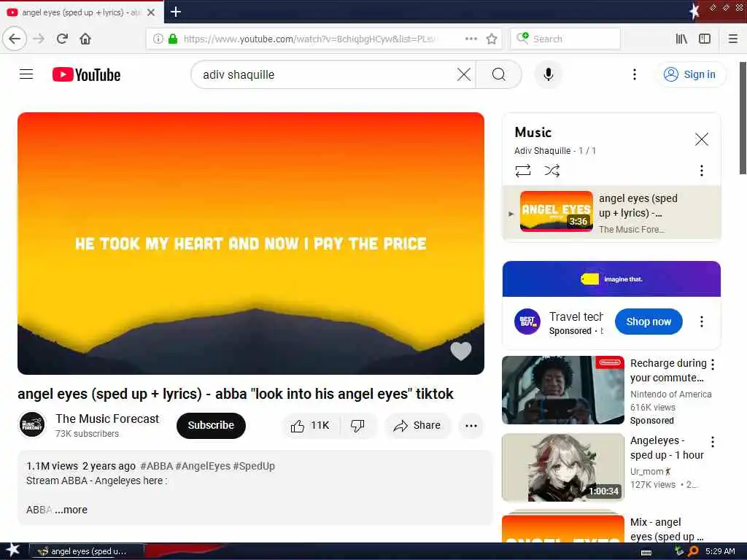
Task: Open the #ABBA hashtag
Action: point(156,466)
